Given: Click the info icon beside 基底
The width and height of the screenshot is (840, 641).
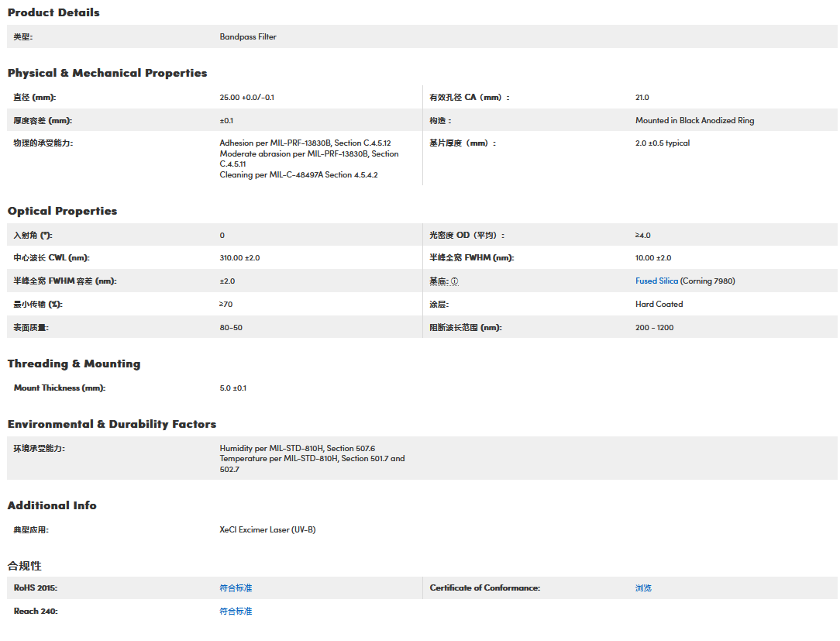Looking at the screenshot, I should point(455,281).
